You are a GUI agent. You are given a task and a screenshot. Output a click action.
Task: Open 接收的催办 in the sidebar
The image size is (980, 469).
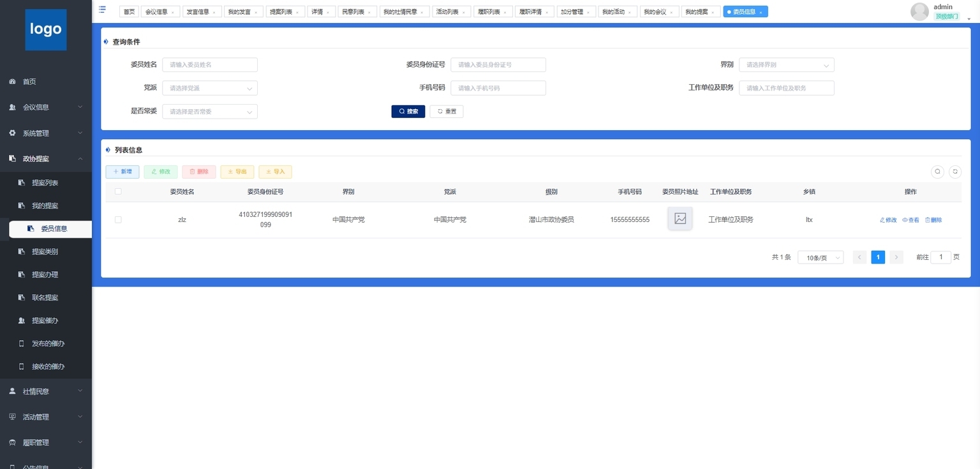point(45,367)
